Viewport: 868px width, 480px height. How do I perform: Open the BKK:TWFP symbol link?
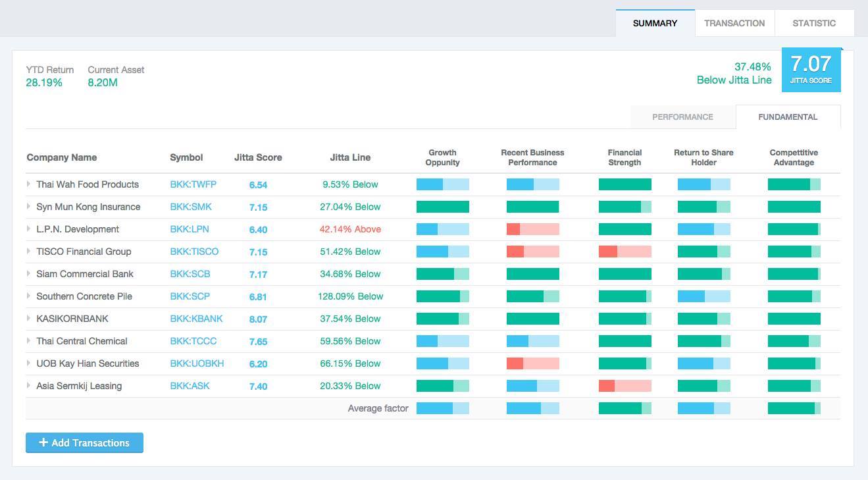(x=193, y=184)
